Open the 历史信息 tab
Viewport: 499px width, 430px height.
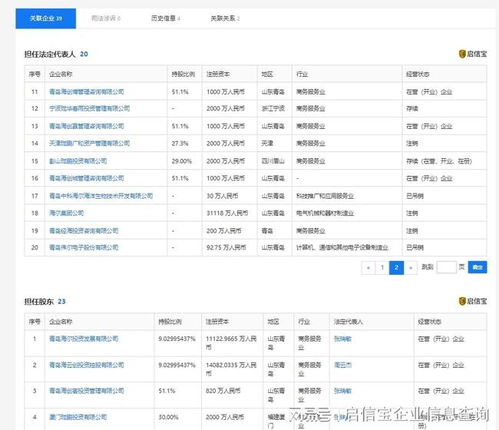coord(165,18)
